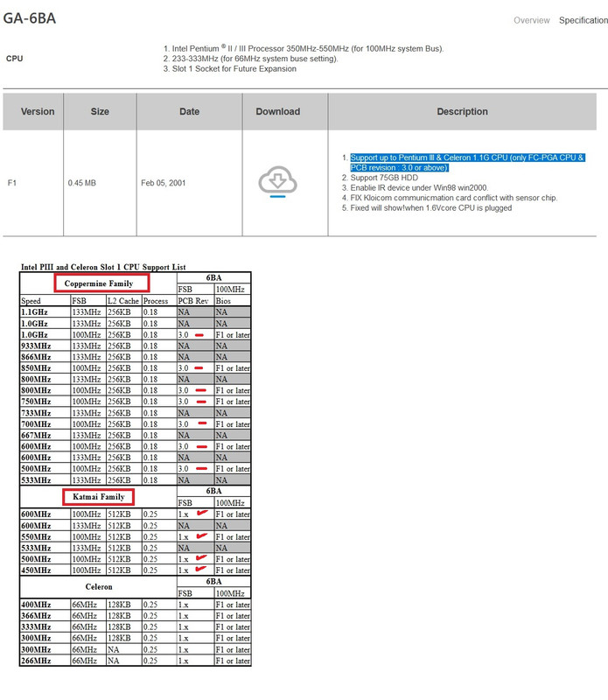The image size is (608, 700).
Task: Click 'FIX Kloicom communicmation card conflict' line
Action: [x=453, y=198]
